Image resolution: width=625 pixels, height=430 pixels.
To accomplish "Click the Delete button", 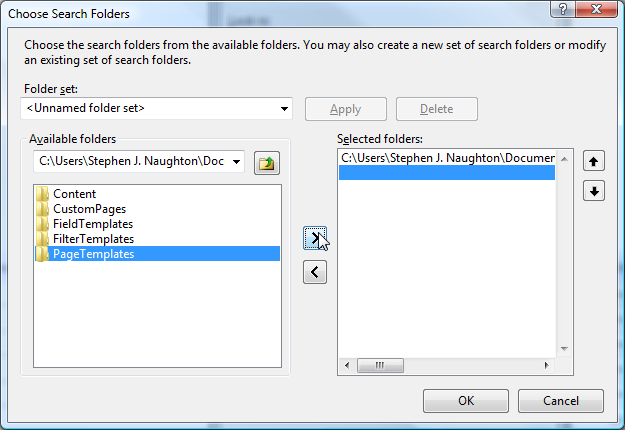I will 436,109.
